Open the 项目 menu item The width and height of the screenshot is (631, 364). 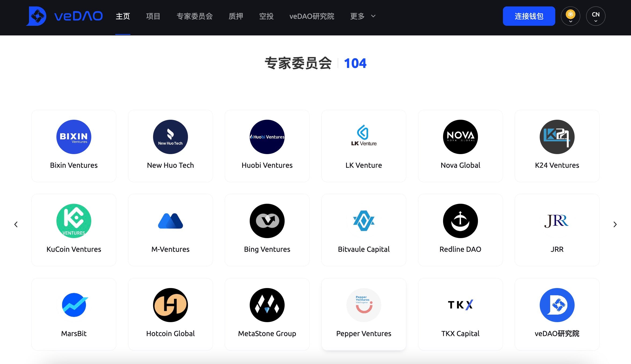click(153, 16)
